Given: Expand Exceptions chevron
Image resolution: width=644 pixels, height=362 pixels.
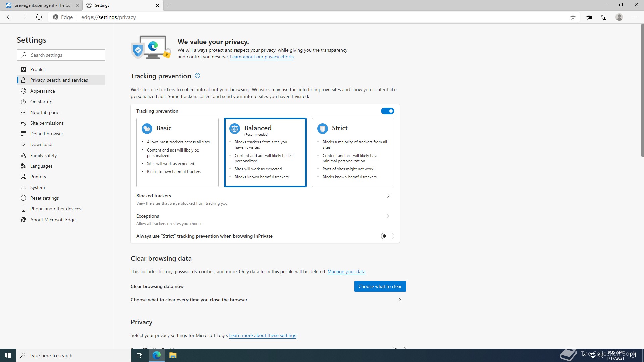Looking at the screenshot, I should pyautogui.click(x=388, y=216).
